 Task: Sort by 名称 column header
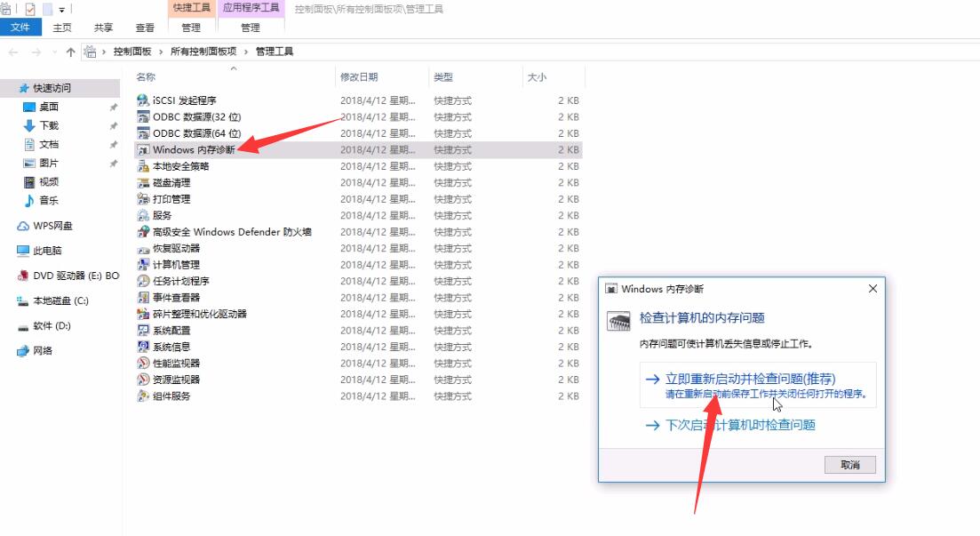click(x=235, y=77)
